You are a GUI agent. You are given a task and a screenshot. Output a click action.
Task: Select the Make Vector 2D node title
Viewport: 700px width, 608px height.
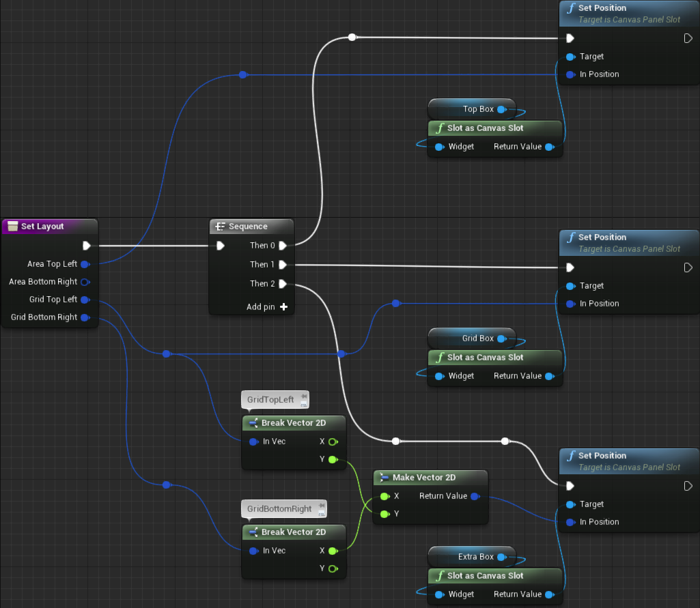[423, 478]
